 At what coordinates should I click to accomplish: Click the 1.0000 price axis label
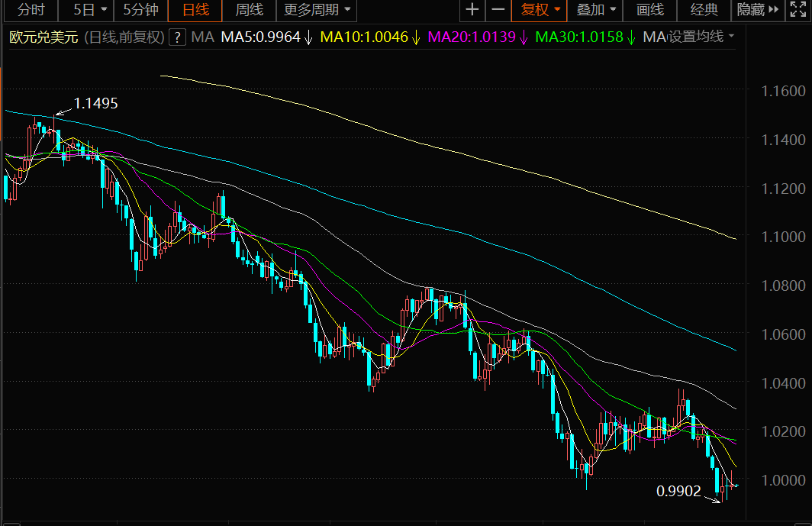click(x=783, y=480)
